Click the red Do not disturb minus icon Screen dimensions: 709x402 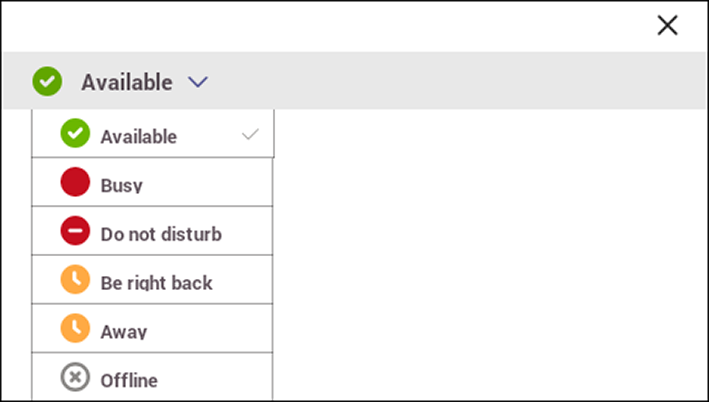[75, 231]
